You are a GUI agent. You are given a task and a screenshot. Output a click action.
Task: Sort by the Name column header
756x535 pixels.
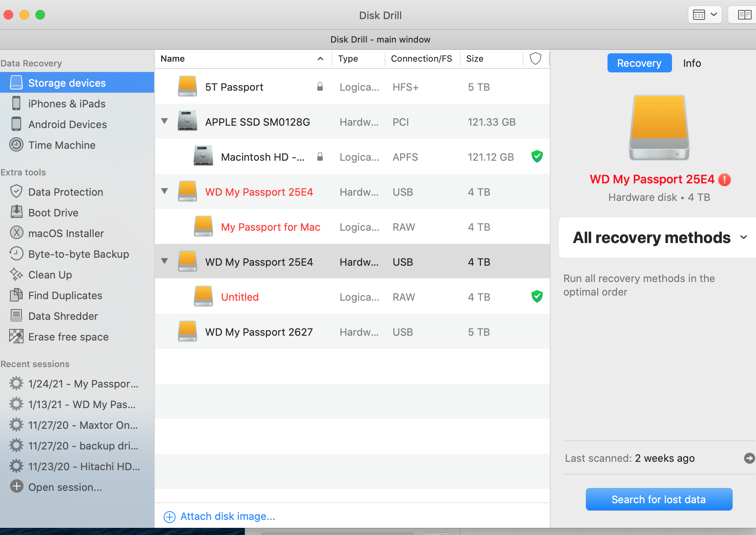243,59
